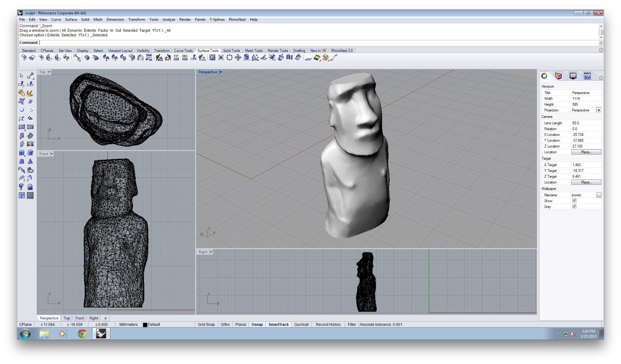Viewport: 621px width, 364px height.
Task: Click the rainbow curvature analysis toolbar icon
Action: (x=317, y=58)
